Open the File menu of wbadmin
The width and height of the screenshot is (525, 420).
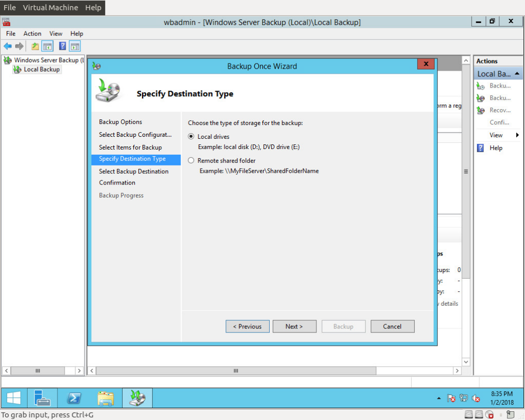(11, 33)
